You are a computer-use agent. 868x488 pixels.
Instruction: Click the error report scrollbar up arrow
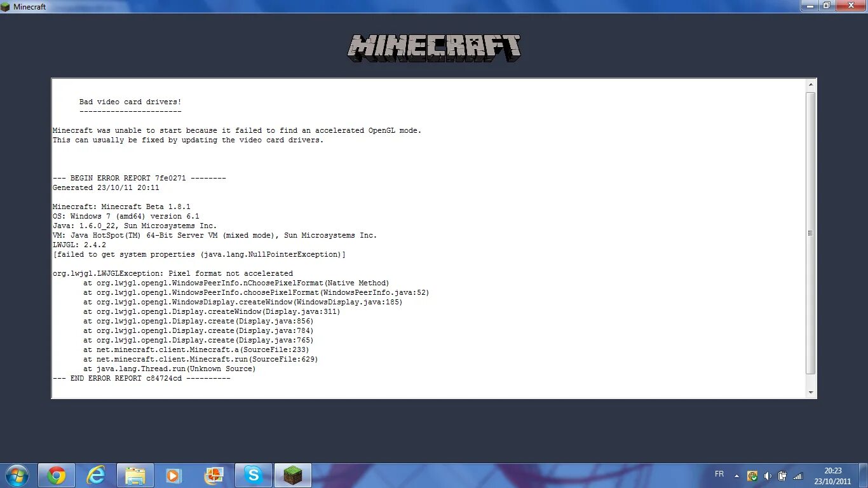pyautogui.click(x=810, y=85)
